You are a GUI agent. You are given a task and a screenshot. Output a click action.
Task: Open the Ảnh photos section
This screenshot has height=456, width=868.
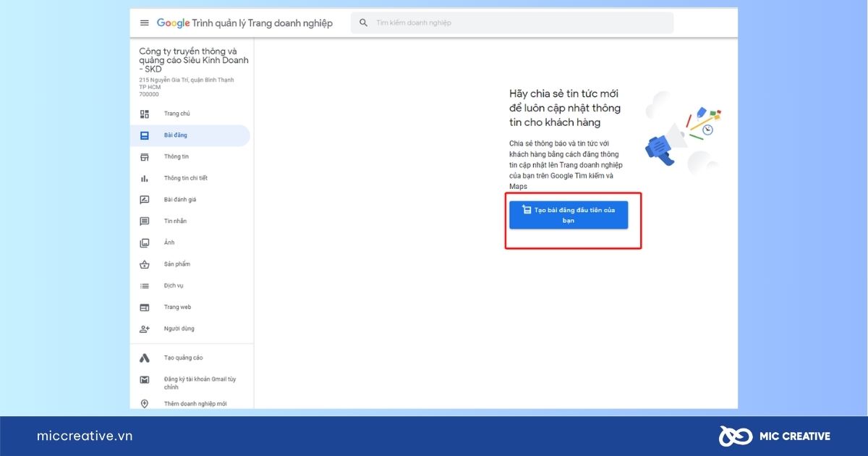click(190, 242)
